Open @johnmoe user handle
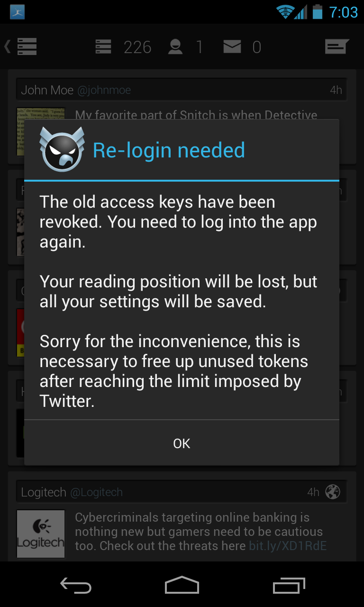The image size is (364, 607). coord(104,90)
